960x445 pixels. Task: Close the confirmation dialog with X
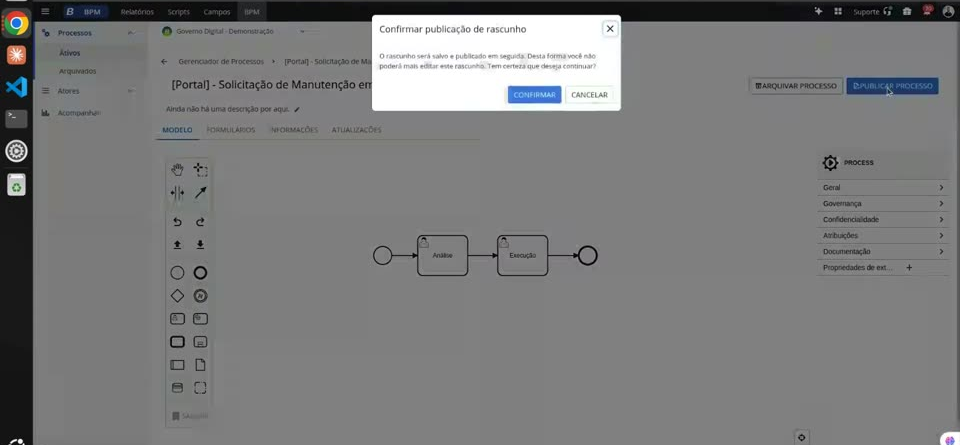(x=610, y=29)
